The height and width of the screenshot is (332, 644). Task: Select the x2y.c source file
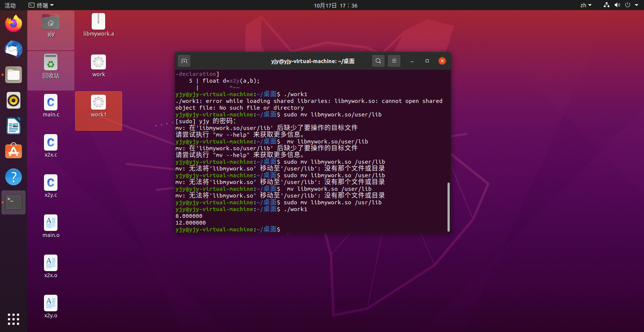(51, 186)
